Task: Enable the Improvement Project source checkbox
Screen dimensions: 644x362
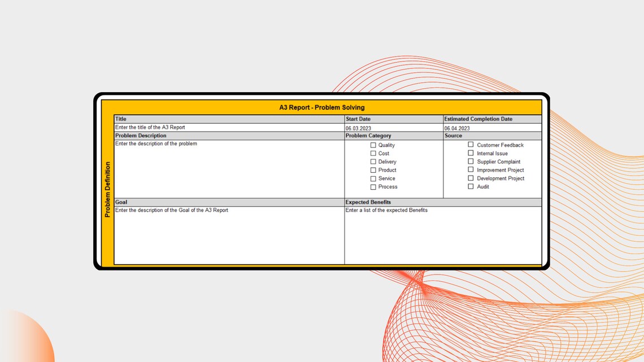Action: (471, 169)
